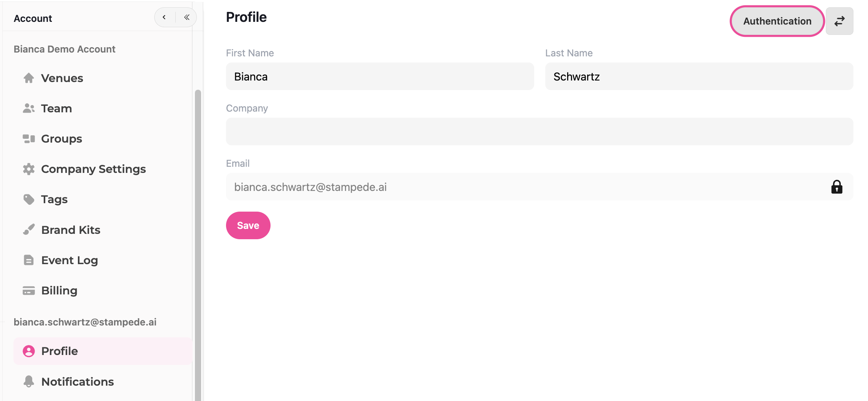Open the Authentication section
Image resolution: width=868 pixels, height=401 pixels.
[x=777, y=21]
